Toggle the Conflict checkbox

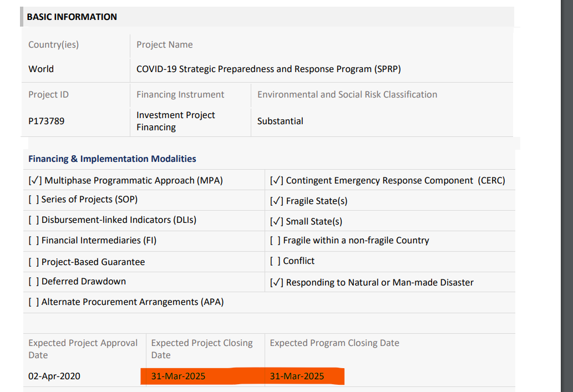pos(275,261)
